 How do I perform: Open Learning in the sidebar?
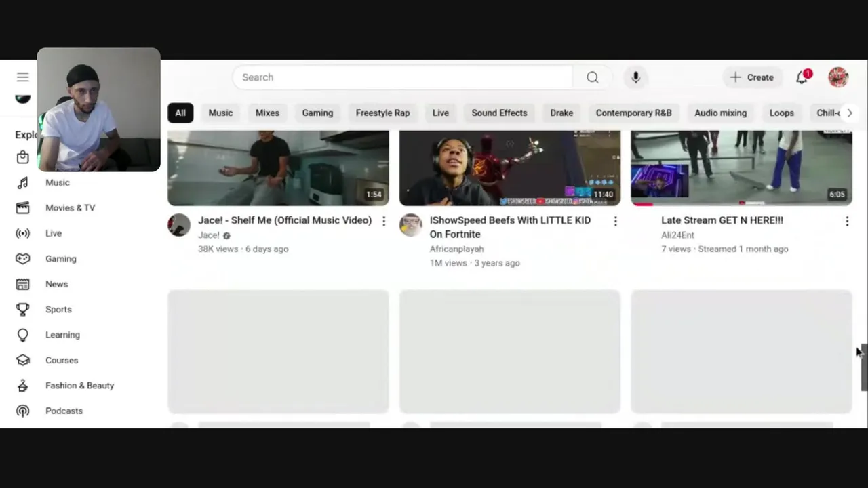click(x=62, y=335)
